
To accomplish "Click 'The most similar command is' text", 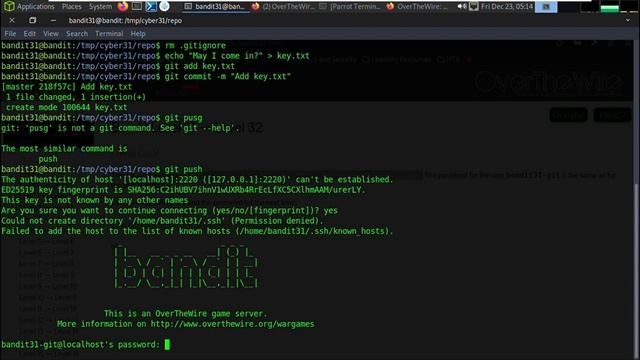I will [x=64, y=149].
